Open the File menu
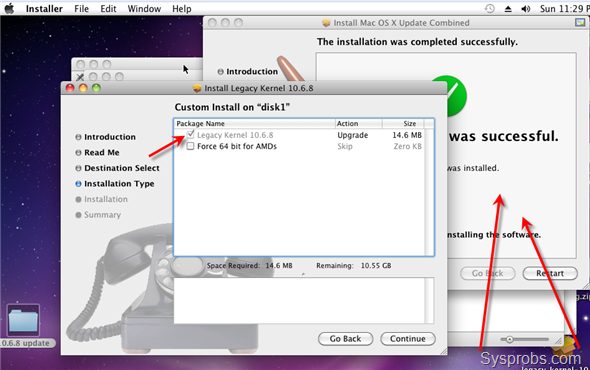 tap(81, 9)
